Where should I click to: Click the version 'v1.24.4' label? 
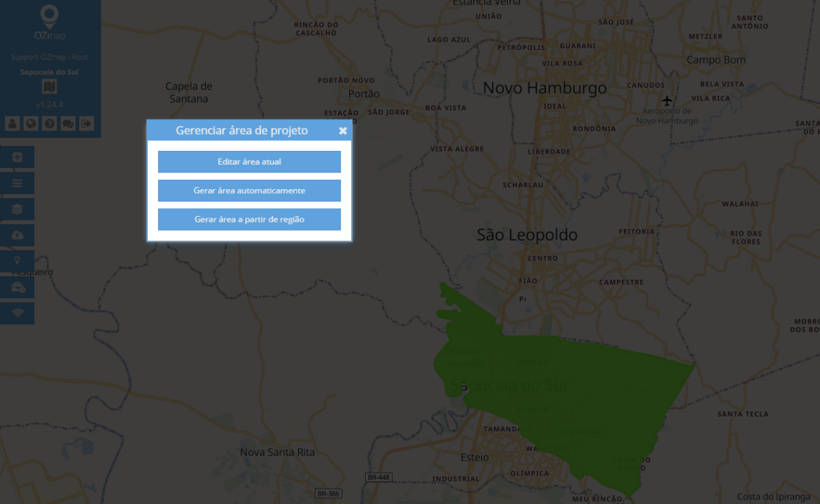pos(49,104)
